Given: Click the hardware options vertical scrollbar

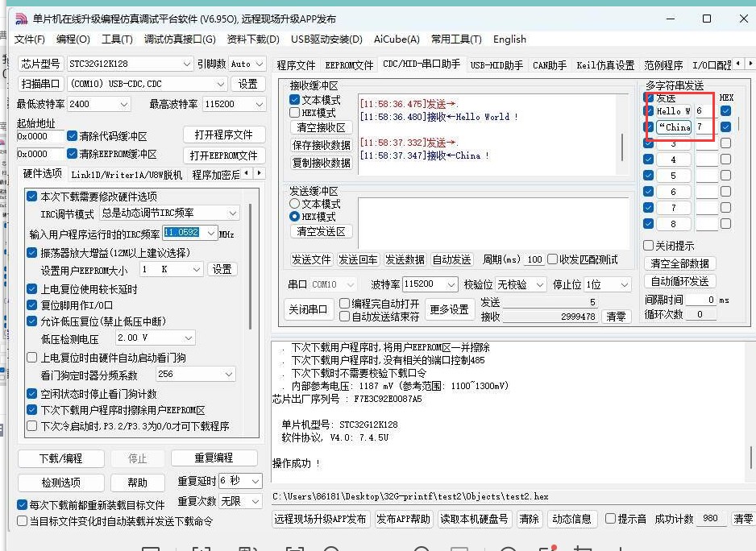Looking at the screenshot, I should [251, 267].
